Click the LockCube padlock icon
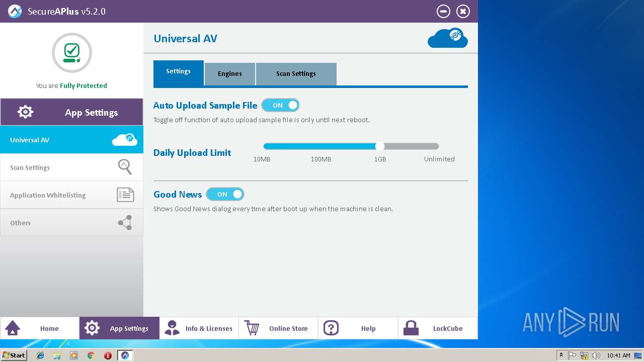This screenshot has width=644, height=362. pyautogui.click(x=411, y=328)
